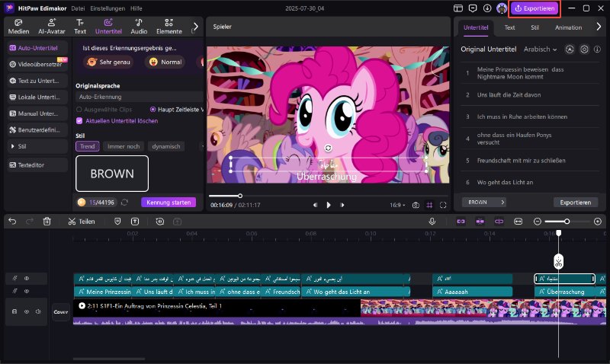Viewport: 610px width, 364px height.
Task: Add a marker with the shield icon
Action: point(117,222)
